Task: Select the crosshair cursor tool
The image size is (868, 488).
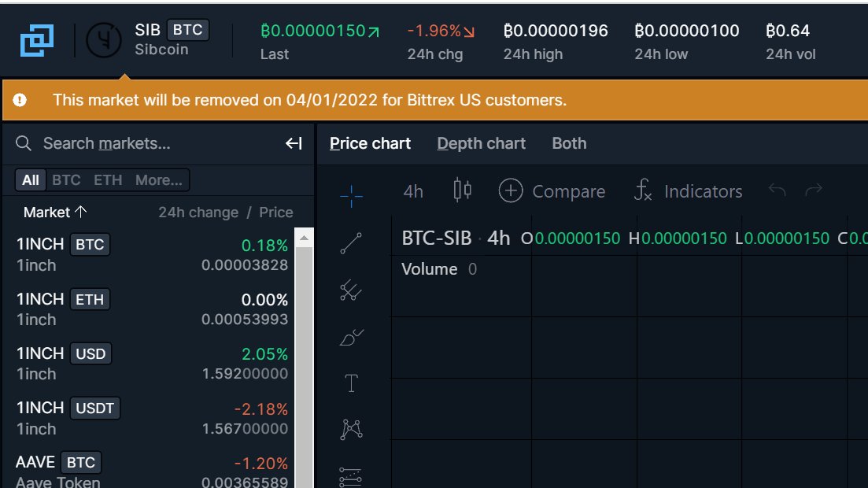Action: (351, 196)
